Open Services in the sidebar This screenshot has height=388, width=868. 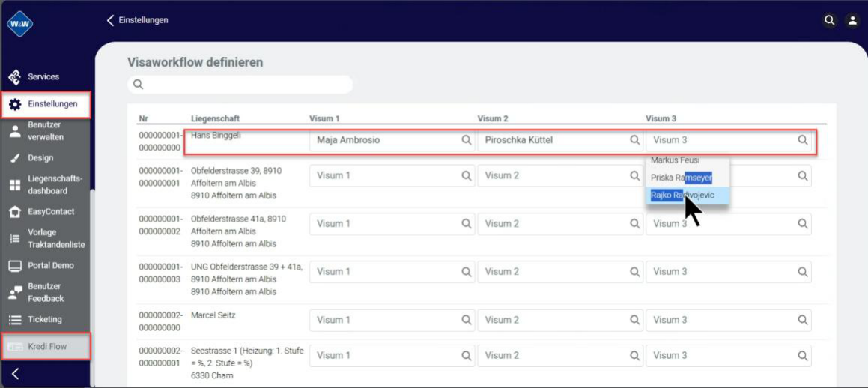coord(46,77)
